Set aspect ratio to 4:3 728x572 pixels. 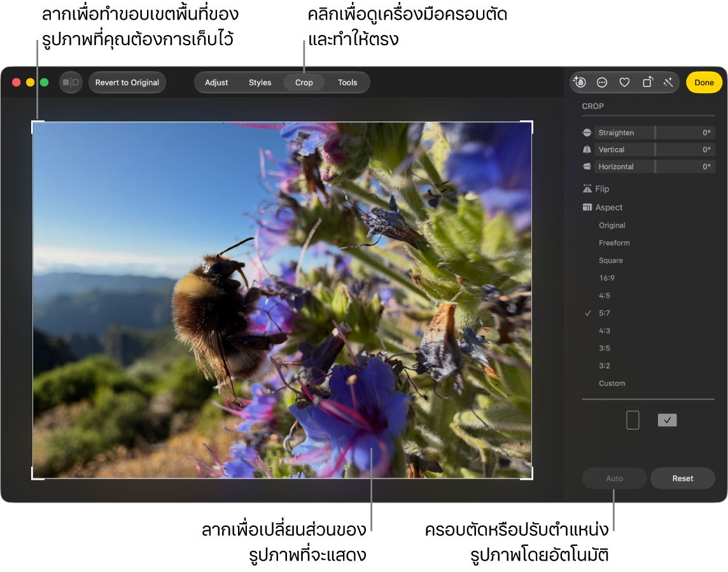coord(605,331)
